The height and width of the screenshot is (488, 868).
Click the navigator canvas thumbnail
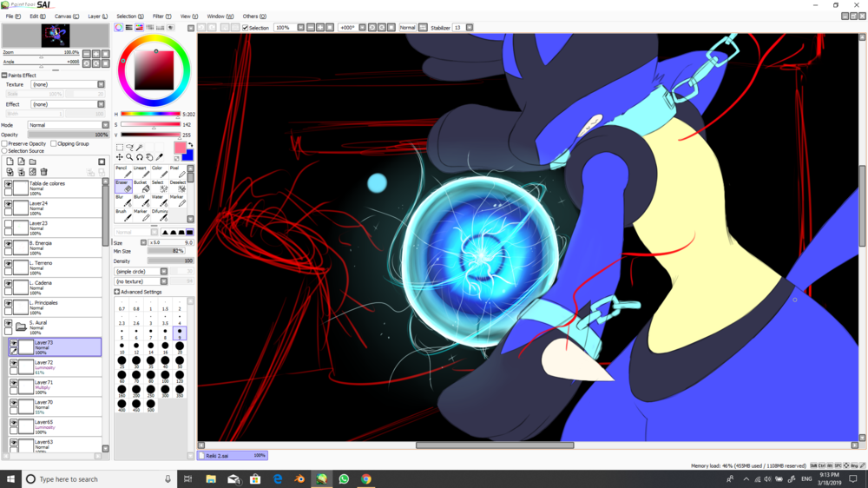click(56, 36)
